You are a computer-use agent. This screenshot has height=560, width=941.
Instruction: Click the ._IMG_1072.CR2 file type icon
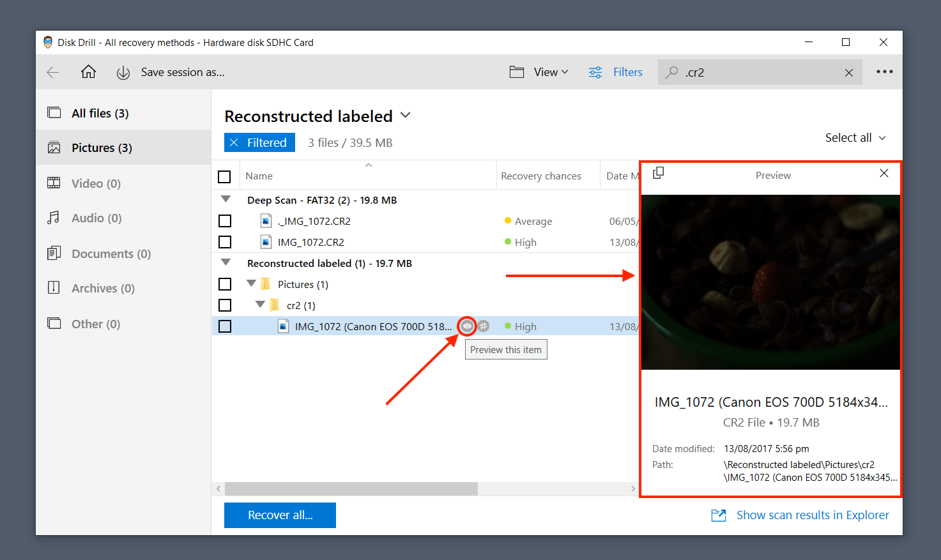(266, 221)
